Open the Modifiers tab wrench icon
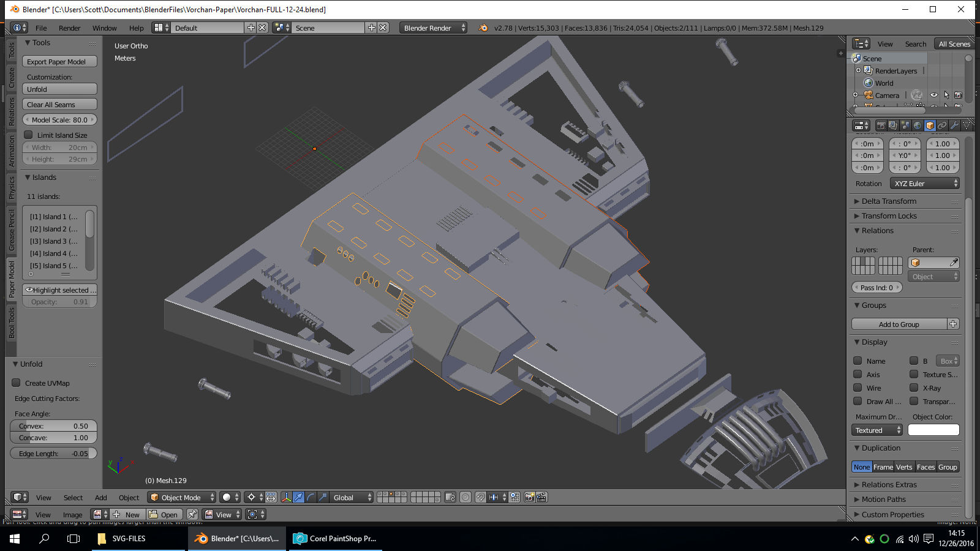 pos(954,126)
